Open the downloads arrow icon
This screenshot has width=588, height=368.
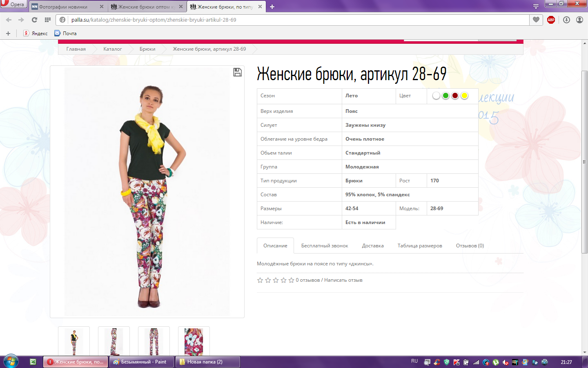[566, 20]
